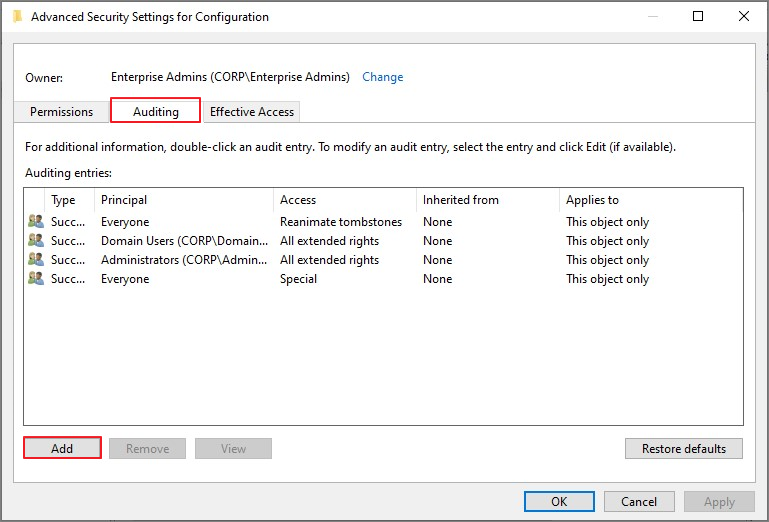Image resolution: width=769 pixels, height=522 pixels.
Task: Sort entries by the Principal column header
Action: [184, 200]
